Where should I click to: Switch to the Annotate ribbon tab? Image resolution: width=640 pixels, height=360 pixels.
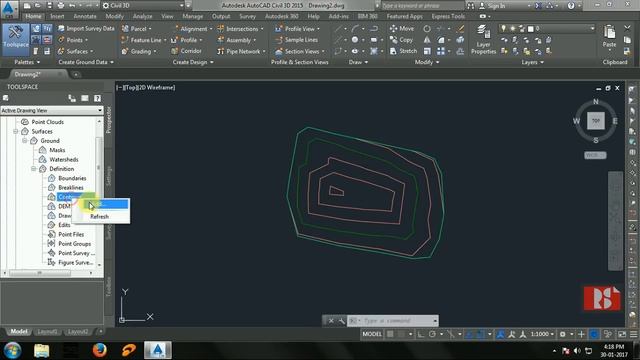click(85, 16)
